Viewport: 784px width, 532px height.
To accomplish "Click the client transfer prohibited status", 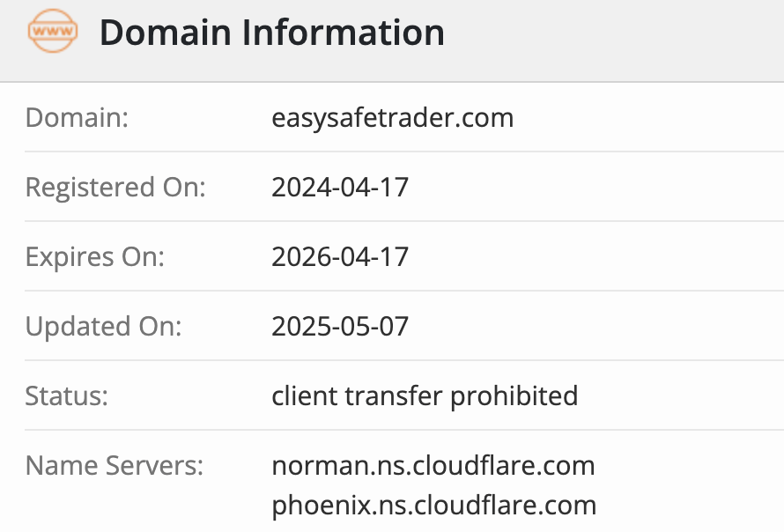I will (425, 395).
